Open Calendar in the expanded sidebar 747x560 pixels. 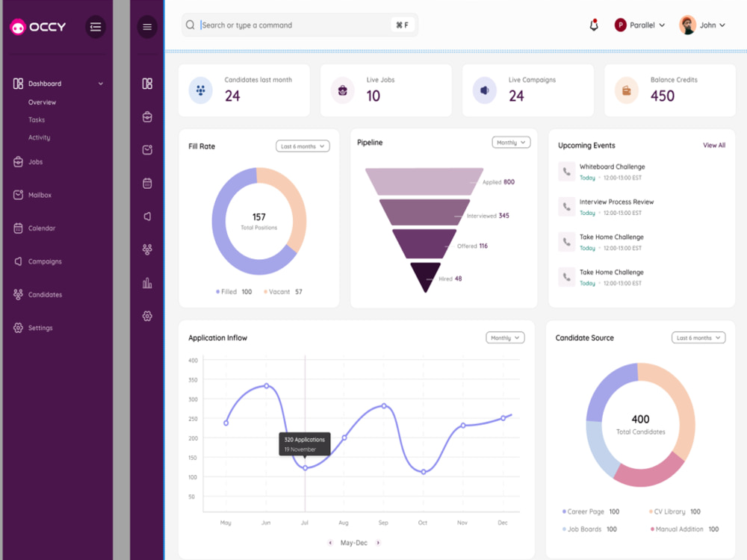(x=34, y=228)
